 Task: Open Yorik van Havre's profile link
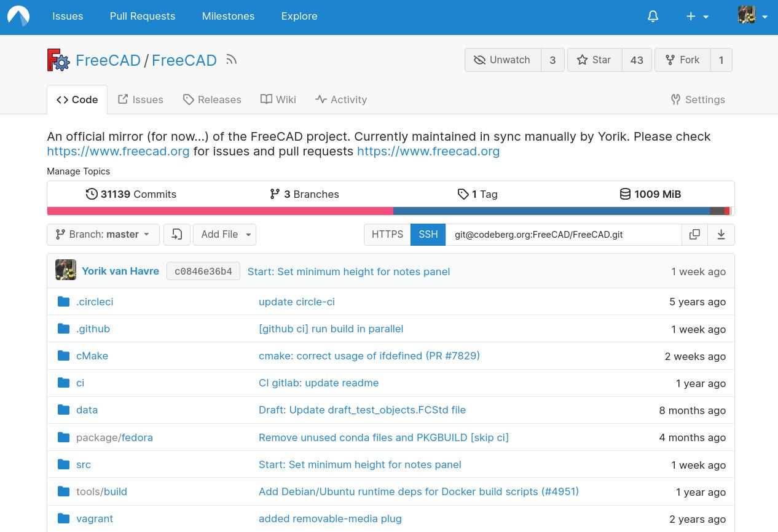pyautogui.click(x=120, y=271)
